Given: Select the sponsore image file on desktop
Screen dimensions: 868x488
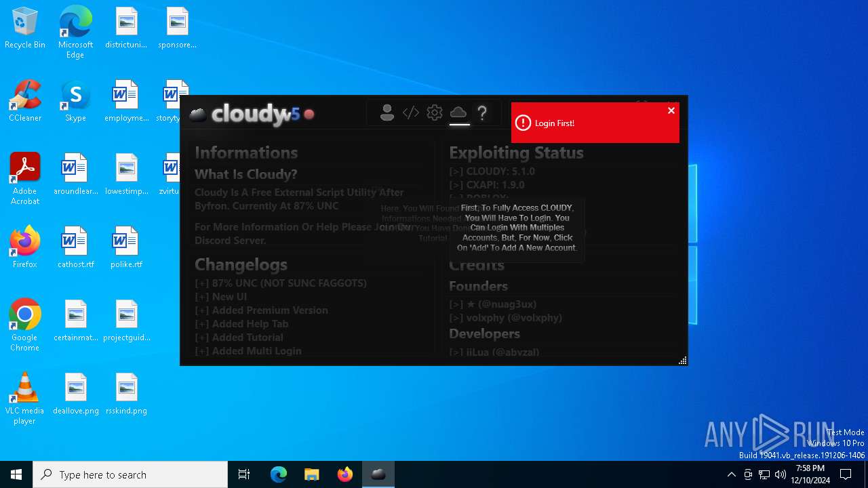Looking at the screenshot, I should tap(177, 28).
